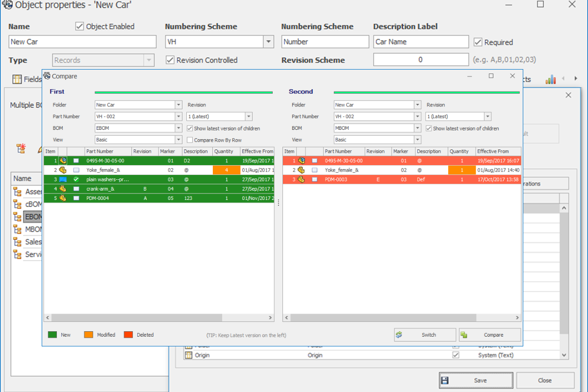Click the EBOM tree icon in Name list

(x=17, y=217)
